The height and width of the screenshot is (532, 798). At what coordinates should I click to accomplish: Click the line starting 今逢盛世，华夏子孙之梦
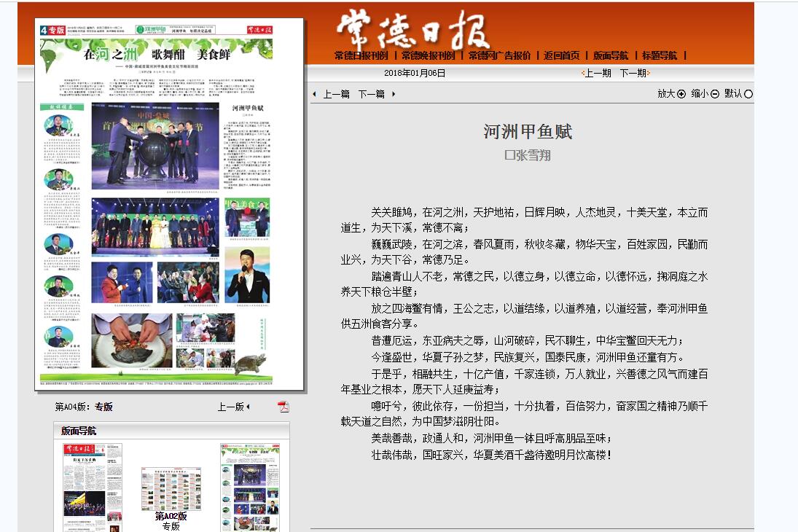[527, 357]
